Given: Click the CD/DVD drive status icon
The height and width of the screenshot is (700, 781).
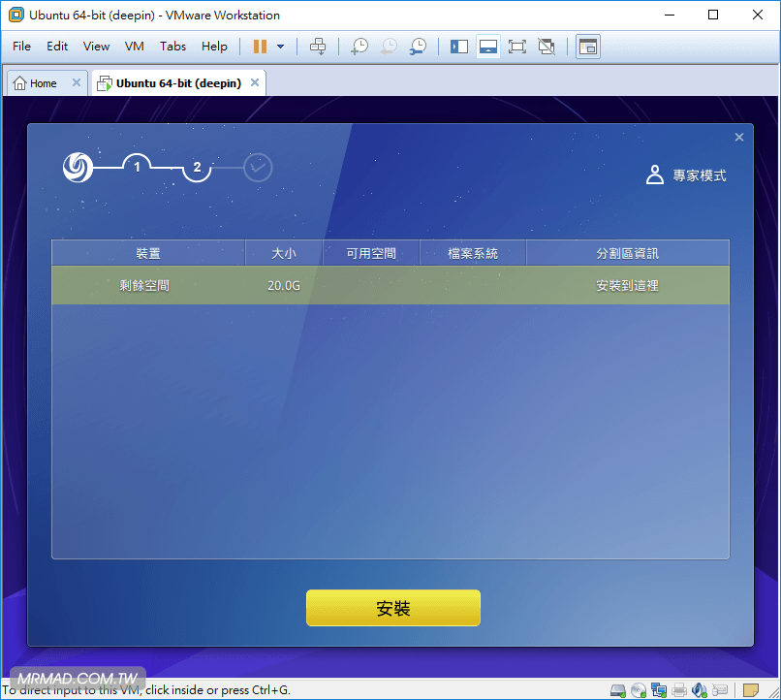Looking at the screenshot, I should click(639, 690).
